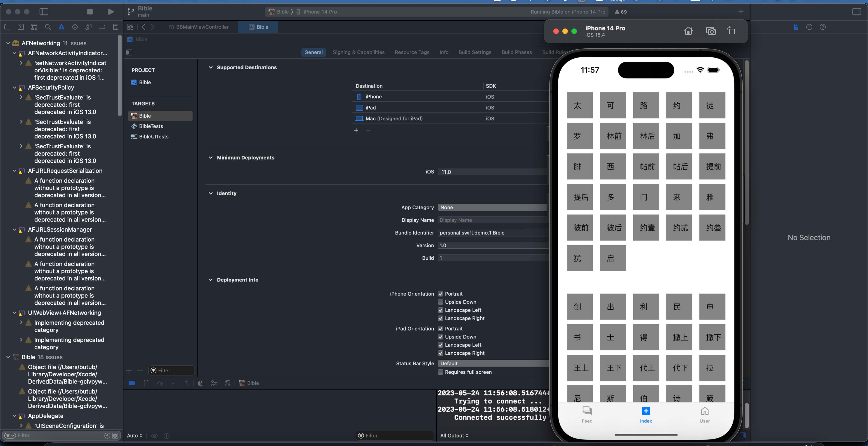Toggle the inspector panel icon at top right

pos(856,12)
